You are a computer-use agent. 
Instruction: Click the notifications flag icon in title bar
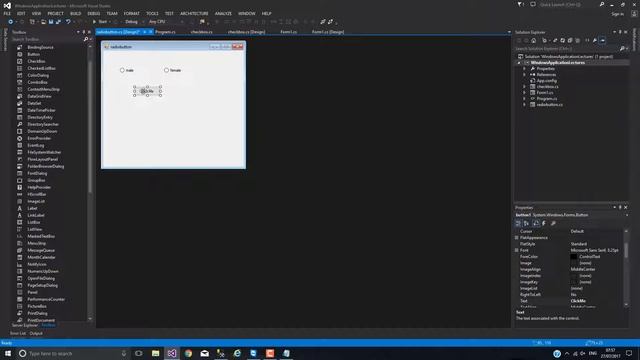click(520, 4)
